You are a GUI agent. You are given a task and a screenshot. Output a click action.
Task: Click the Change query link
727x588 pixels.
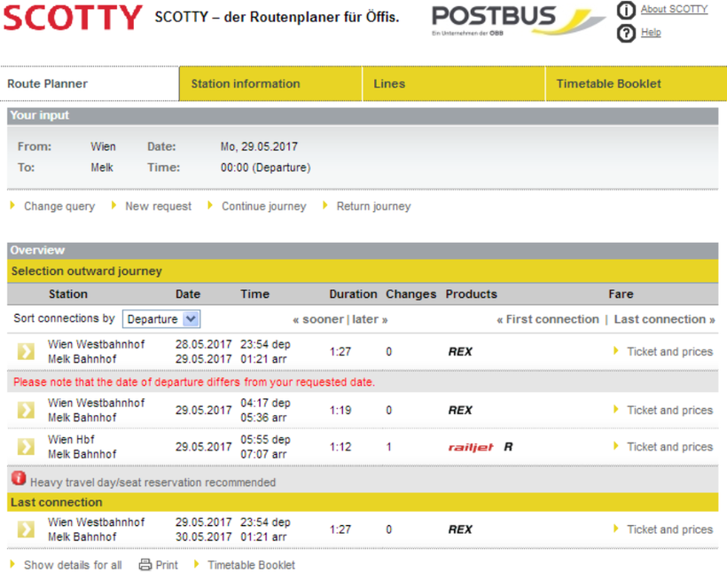point(59,207)
